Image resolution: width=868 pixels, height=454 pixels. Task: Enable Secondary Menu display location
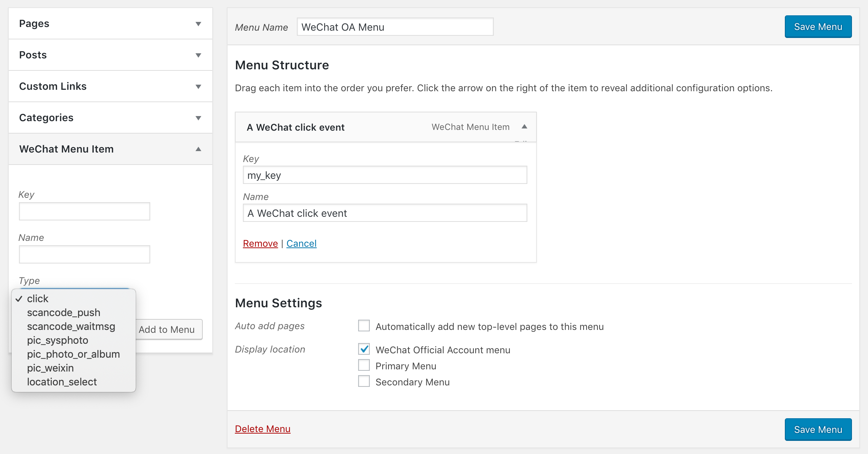pos(364,381)
